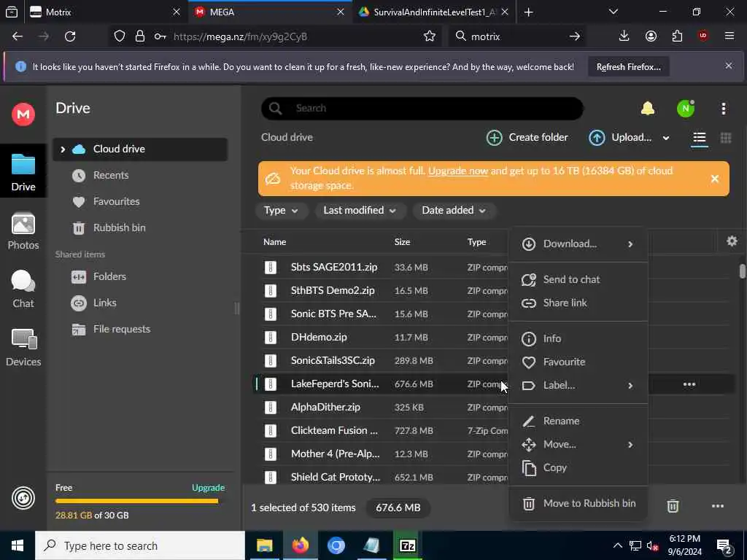Expand the Move submenu
This screenshot has height=560, width=747.
click(x=630, y=445)
